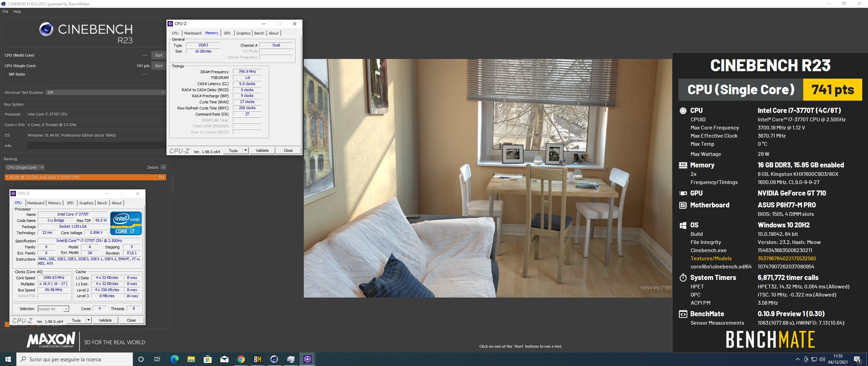
Task: Click the DRAM Frequency 799.9 MHz value
Action: pos(247,72)
